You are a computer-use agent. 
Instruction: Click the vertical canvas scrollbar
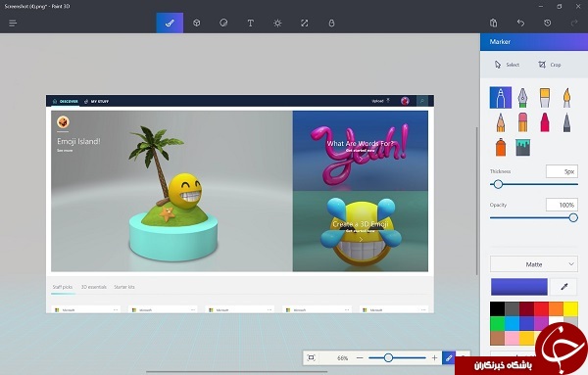[476, 201]
